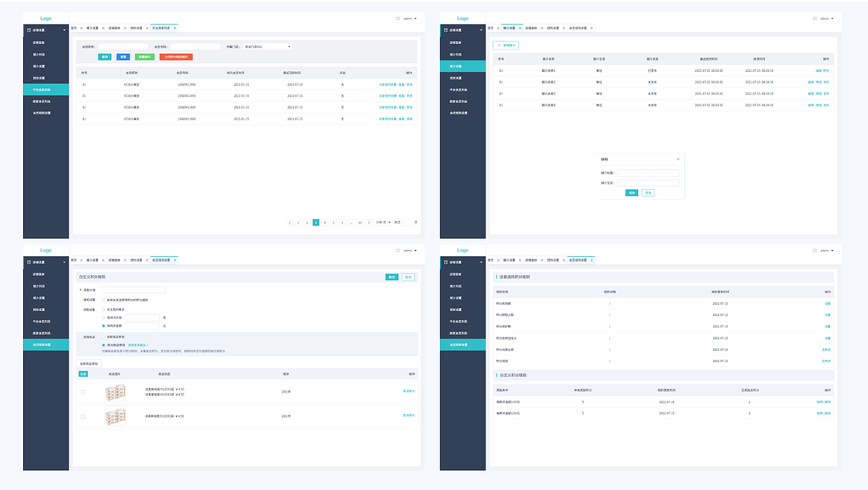Image resolution: width=868 pixels, height=490 pixels.
Task: Click the first tissue product thumbnail
Action: coord(115,392)
